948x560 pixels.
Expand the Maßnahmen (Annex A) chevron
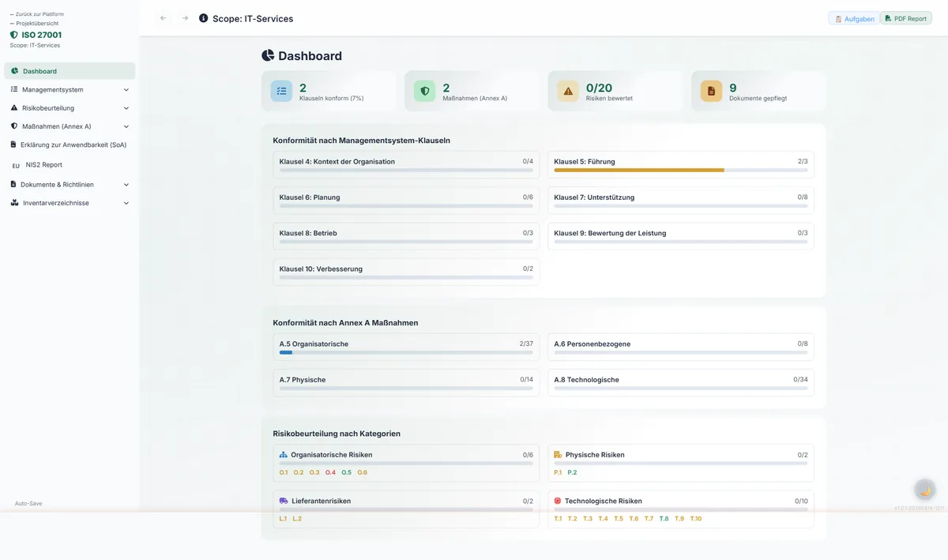coord(126,126)
